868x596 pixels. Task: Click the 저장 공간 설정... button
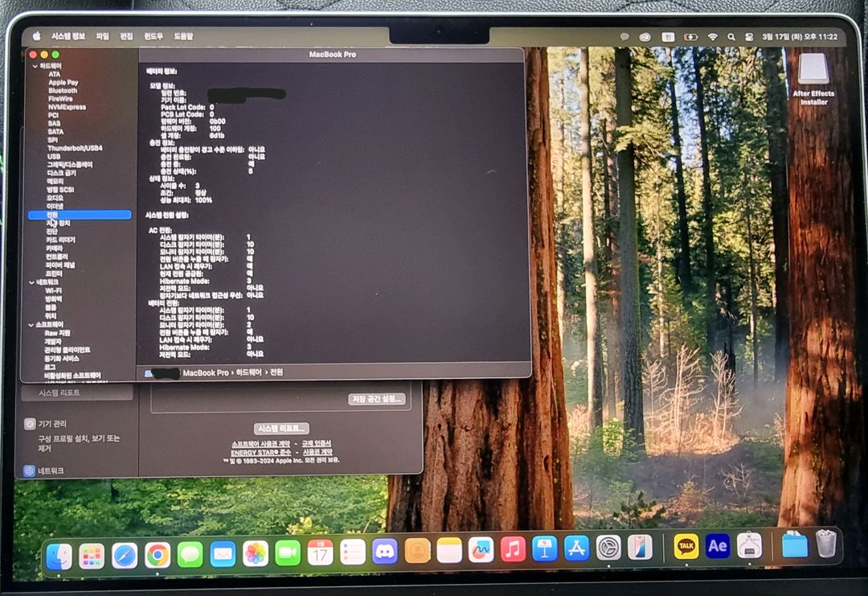click(x=376, y=399)
